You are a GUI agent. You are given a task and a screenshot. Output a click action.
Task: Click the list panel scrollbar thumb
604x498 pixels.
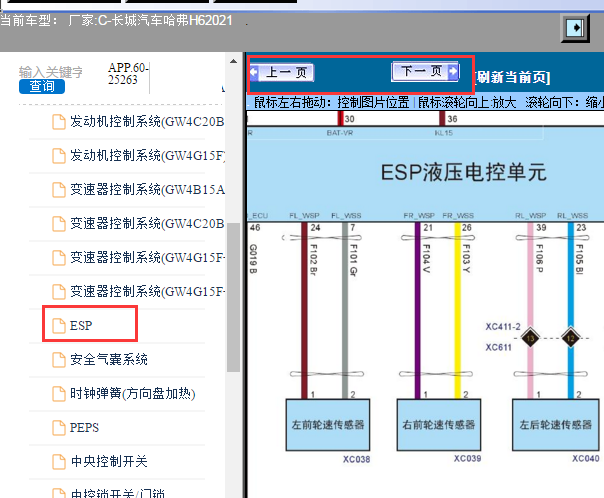click(233, 297)
